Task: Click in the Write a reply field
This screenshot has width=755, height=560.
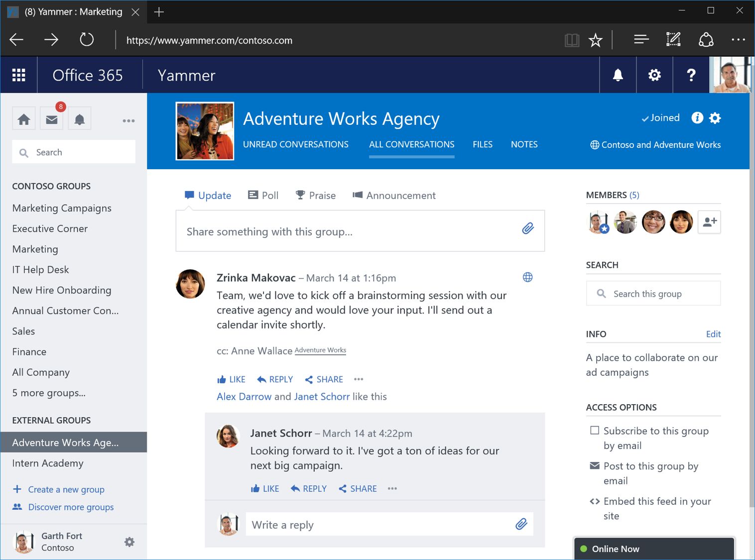Action: pyautogui.click(x=349, y=524)
